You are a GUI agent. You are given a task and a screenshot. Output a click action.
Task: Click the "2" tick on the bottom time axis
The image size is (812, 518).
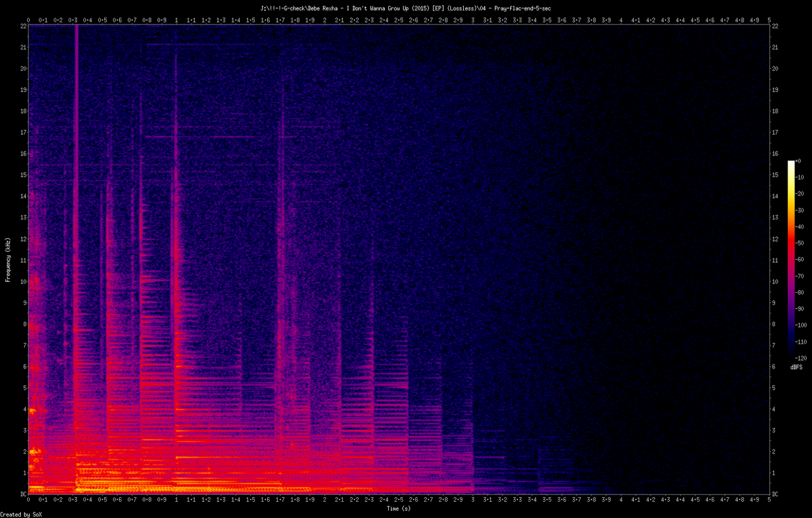coord(325,500)
